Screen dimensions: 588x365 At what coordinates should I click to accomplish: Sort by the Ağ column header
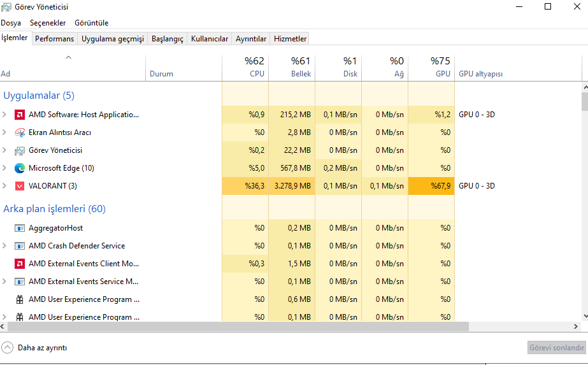tap(385, 68)
